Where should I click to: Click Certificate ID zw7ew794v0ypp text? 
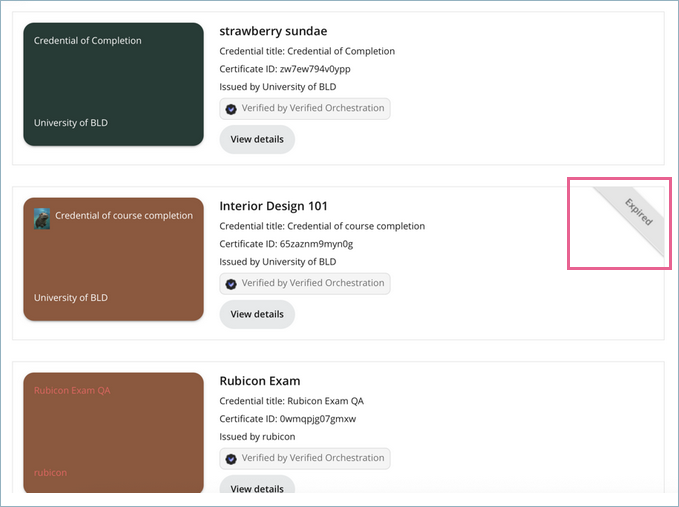(285, 69)
